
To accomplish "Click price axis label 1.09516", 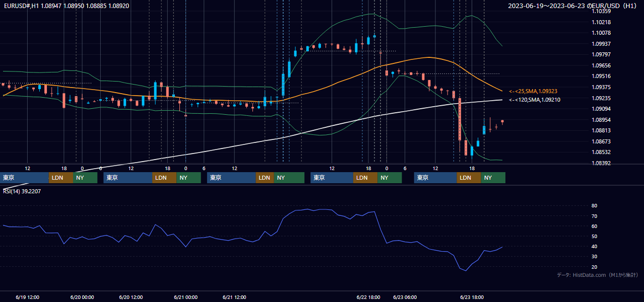I will coord(601,76).
